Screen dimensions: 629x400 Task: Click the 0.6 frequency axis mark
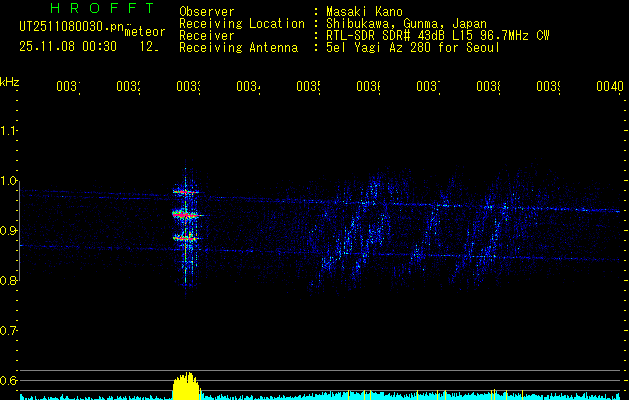click(x=10, y=380)
